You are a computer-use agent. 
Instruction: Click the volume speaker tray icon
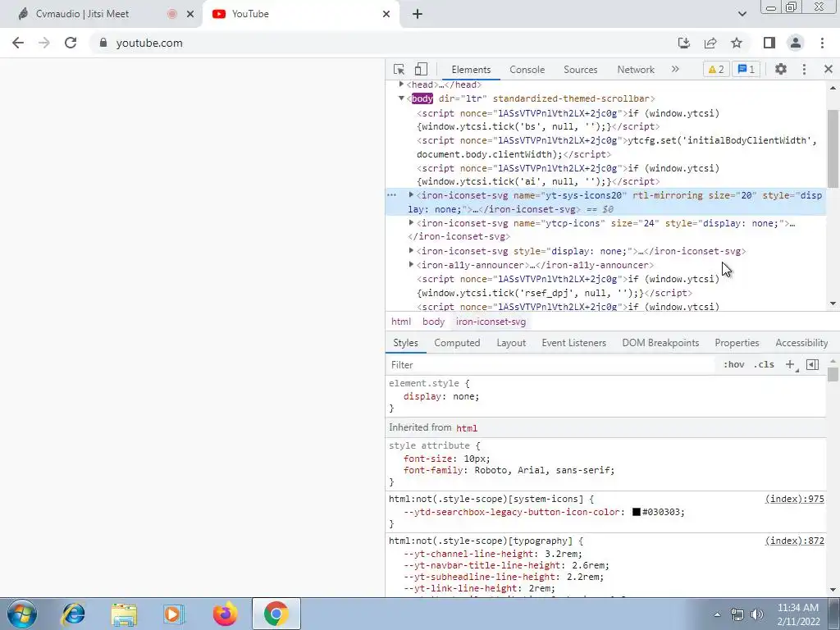[x=757, y=614]
